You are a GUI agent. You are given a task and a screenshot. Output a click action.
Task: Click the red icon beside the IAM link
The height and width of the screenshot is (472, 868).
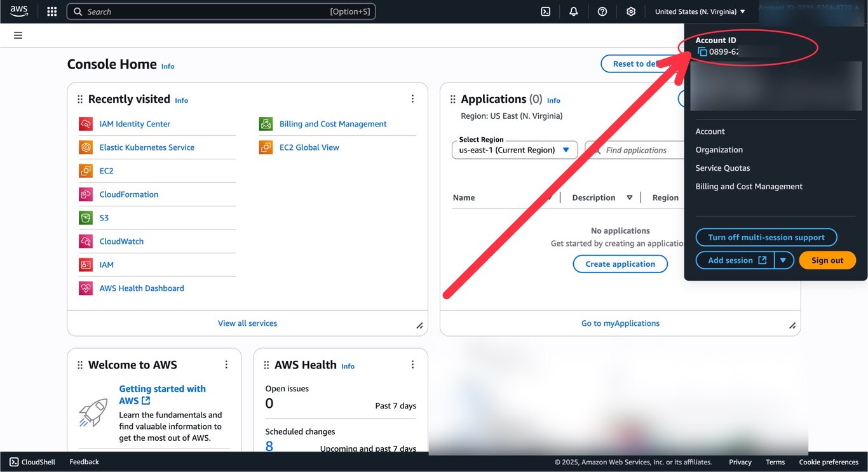(86, 265)
